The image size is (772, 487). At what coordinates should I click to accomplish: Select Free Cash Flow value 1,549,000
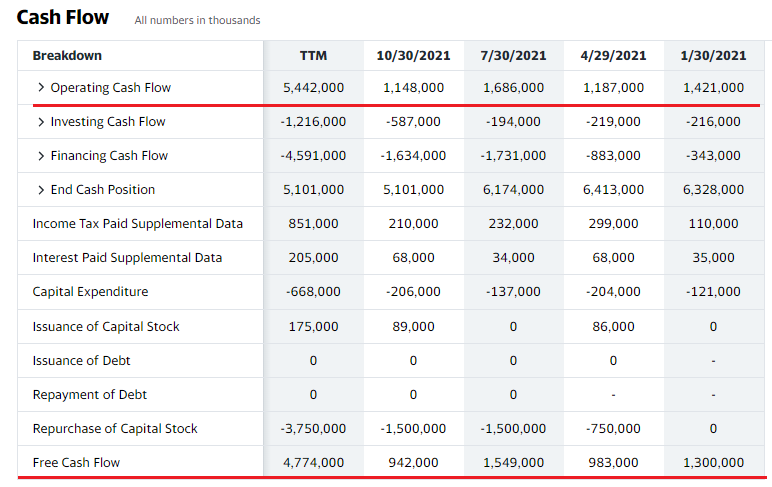[x=513, y=462]
